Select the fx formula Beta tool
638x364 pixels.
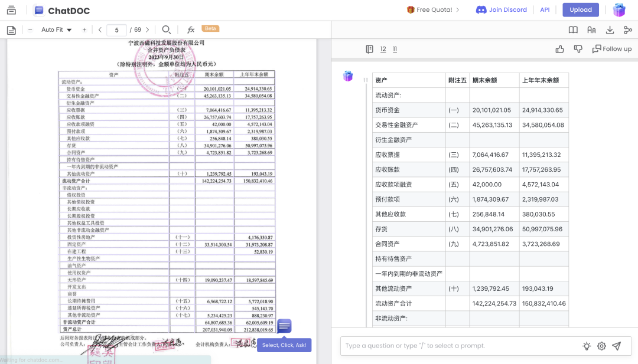coord(190,29)
